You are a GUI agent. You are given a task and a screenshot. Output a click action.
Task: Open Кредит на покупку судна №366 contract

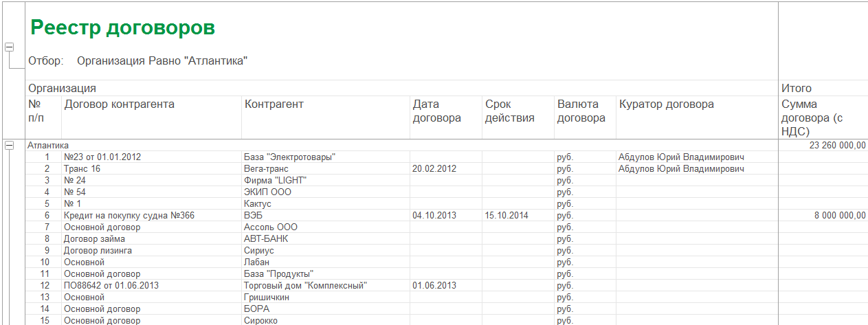tap(129, 215)
